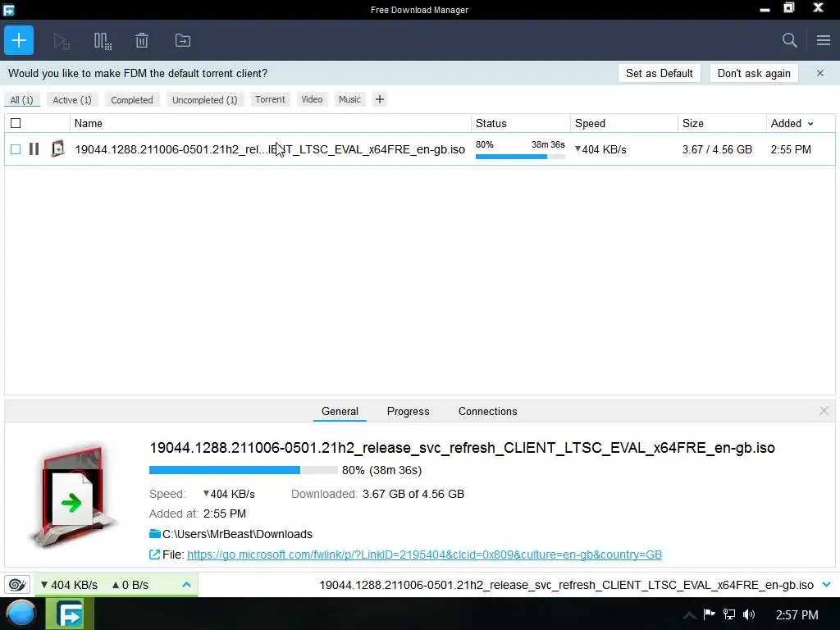This screenshot has width=840, height=630.
Task: Click the ISO title in details panel
Action: (462, 448)
